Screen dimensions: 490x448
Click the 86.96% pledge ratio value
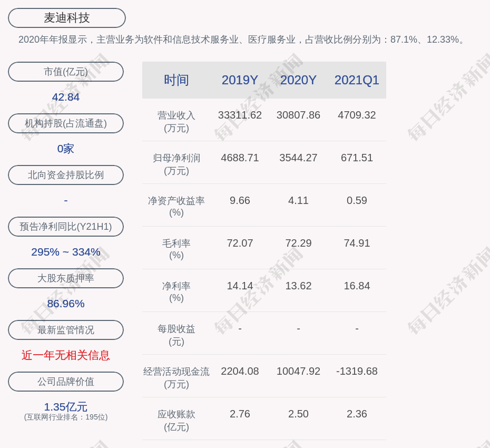point(66,304)
